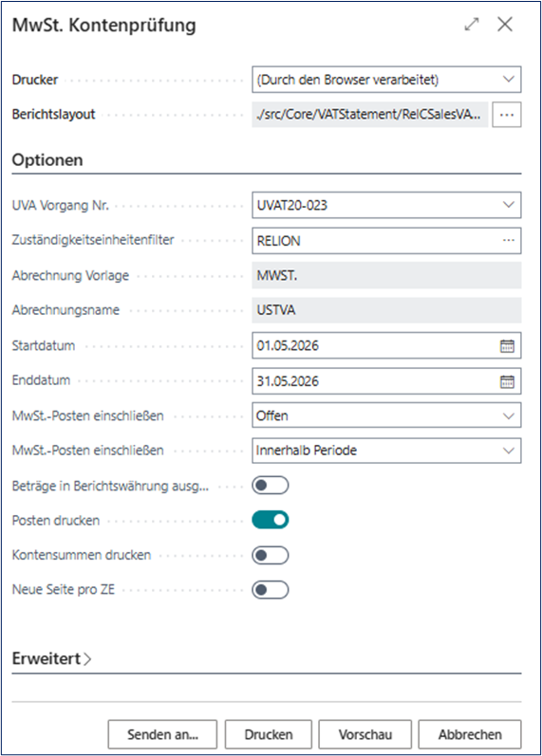Open the Enddatum calendar picker icon

[x=507, y=381]
